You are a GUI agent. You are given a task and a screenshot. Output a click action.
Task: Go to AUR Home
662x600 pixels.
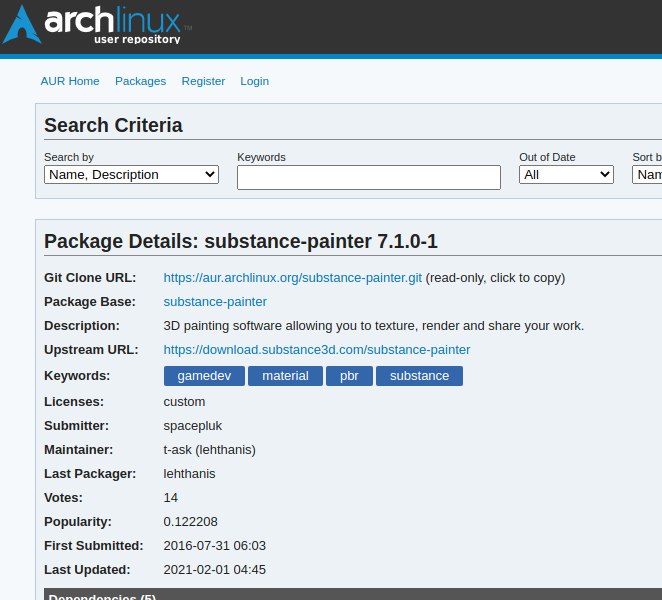coord(70,81)
